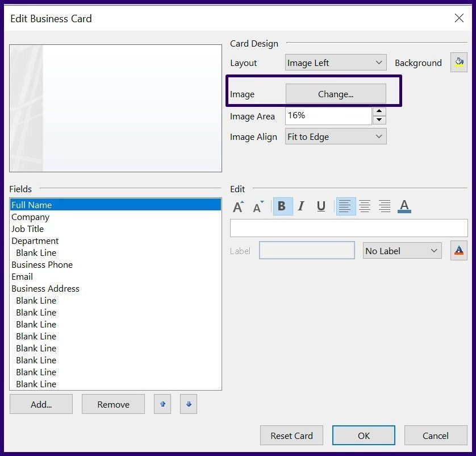The width and height of the screenshot is (476, 456).
Task: Close the Edit Business Card dialog
Action: click(x=459, y=18)
